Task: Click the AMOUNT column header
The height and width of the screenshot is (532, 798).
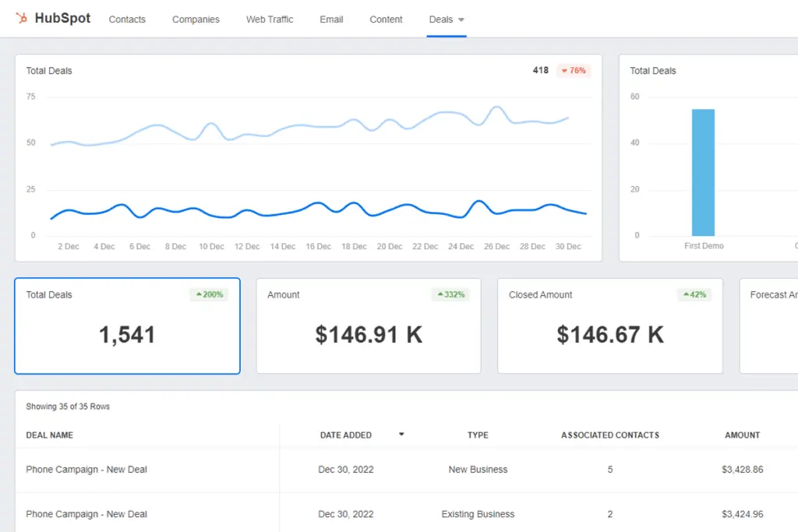Action: [x=743, y=435]
